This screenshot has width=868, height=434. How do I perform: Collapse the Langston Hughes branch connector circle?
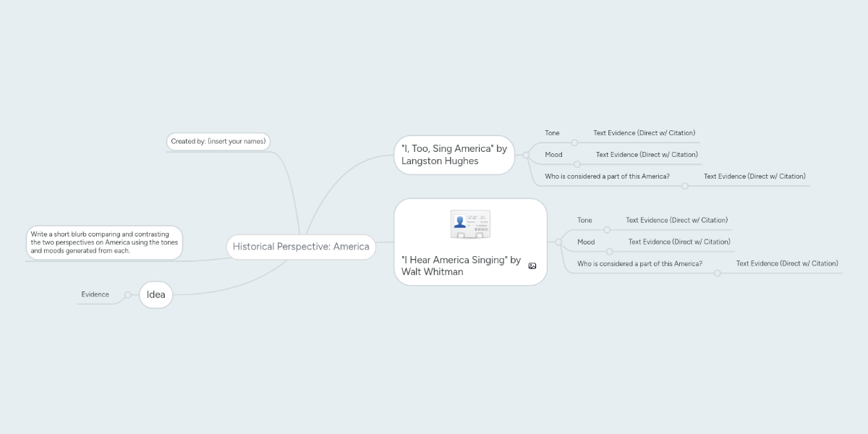pos(526,155)
